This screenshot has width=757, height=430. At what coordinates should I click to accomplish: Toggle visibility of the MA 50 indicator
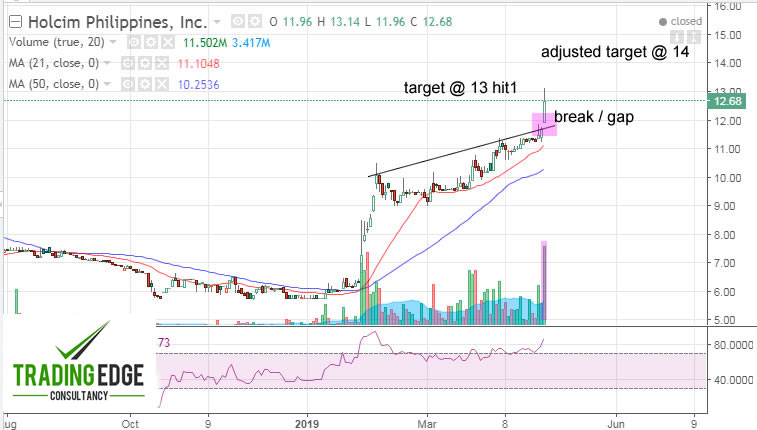127,84
